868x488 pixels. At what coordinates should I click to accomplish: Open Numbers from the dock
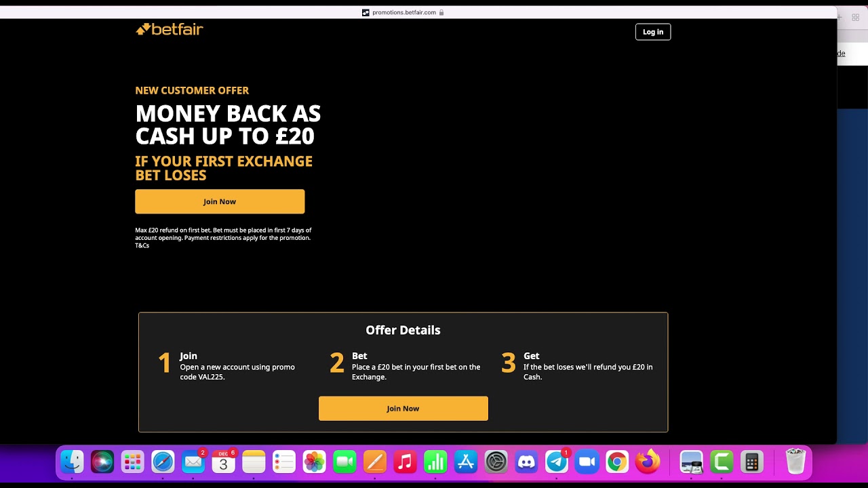tap(435, 462)
